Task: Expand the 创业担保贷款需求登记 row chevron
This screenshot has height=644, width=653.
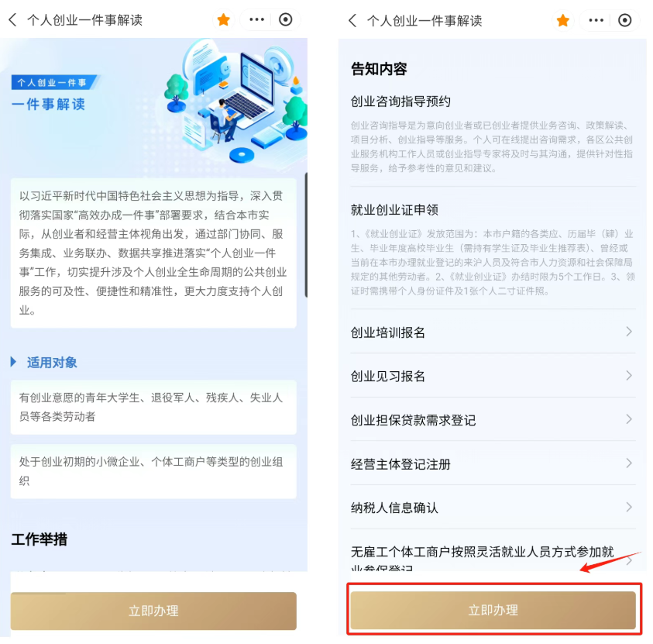Action: 629,419
